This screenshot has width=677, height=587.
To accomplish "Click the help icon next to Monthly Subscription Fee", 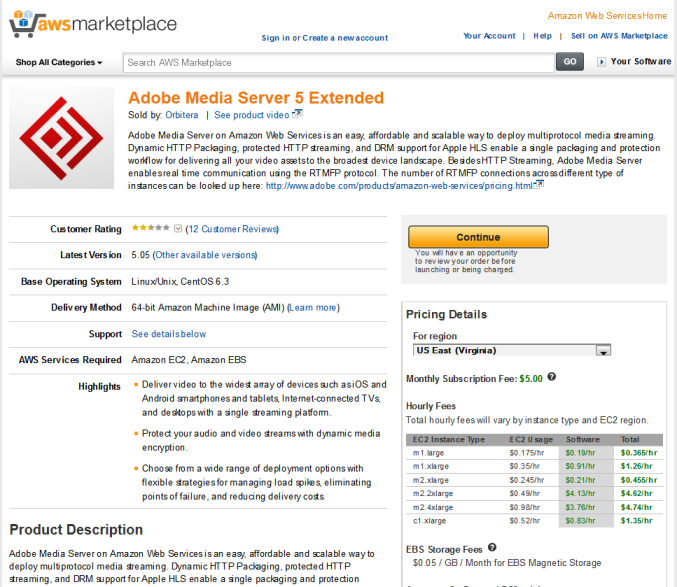I will (552, 378).
